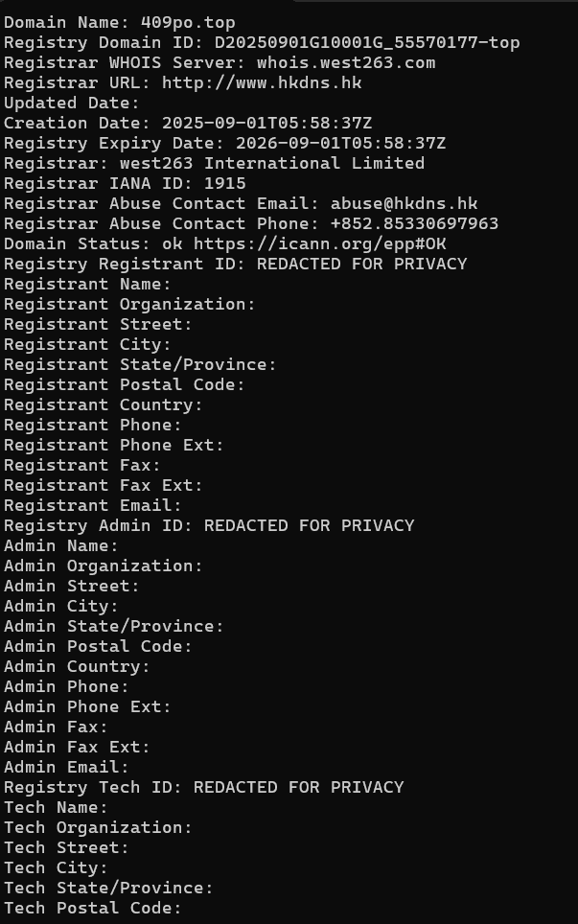Click the registrar URL http://www.hkdns.hk
The height and width of the screenshot is (924, 578).
[x=261, y=82]
